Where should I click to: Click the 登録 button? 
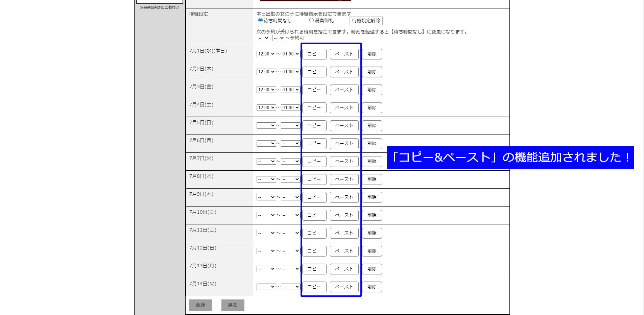pyautogui.click(x=200, y=305)
